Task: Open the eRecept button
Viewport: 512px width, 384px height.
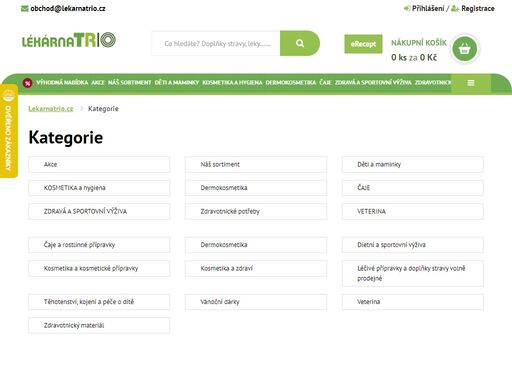Action: (x=363, y=44)
